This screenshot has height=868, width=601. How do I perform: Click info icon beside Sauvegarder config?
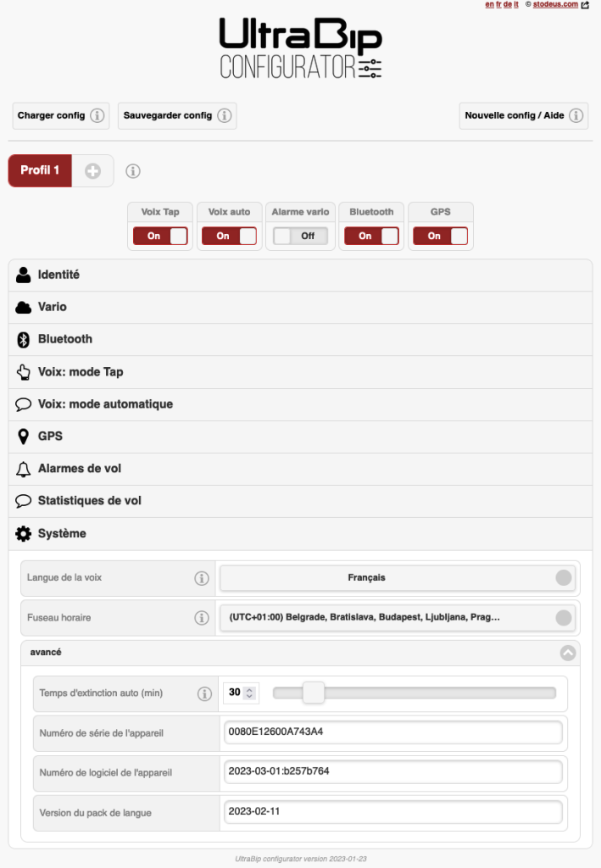[224, 115]
